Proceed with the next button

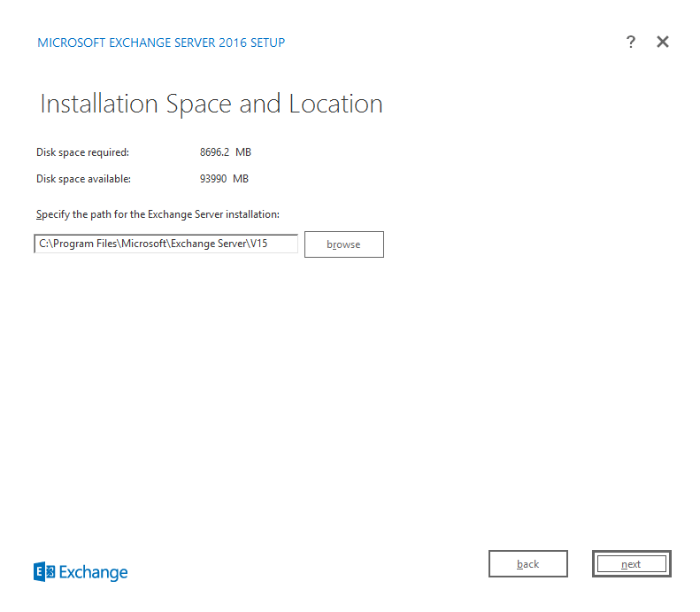[631, 564]
